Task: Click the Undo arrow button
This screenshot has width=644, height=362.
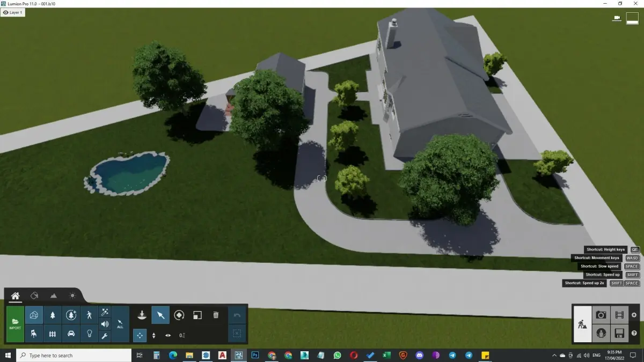Action: [x=237, y=315]
